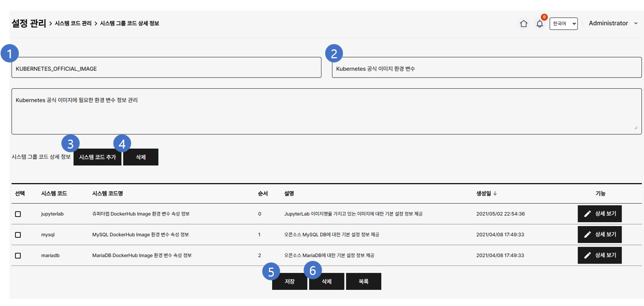Click the 설정 관리 breadcrumb title
Viewport: 644px width, 306px height.
28,23
